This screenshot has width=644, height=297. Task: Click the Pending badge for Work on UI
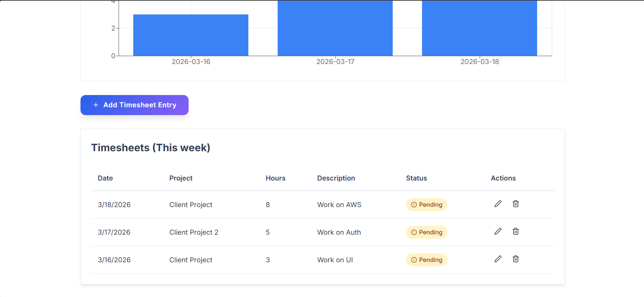[x=426, y=260]
